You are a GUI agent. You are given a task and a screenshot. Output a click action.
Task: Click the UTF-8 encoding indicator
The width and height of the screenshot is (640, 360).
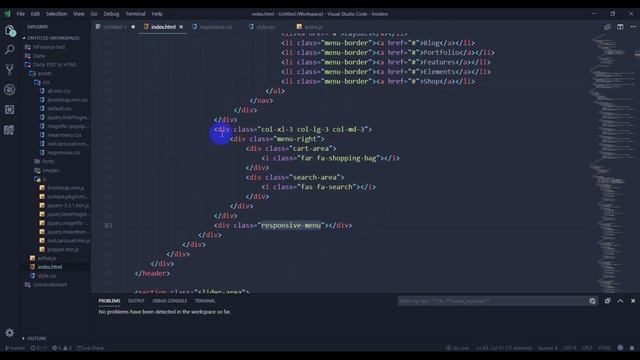(569, 348)
